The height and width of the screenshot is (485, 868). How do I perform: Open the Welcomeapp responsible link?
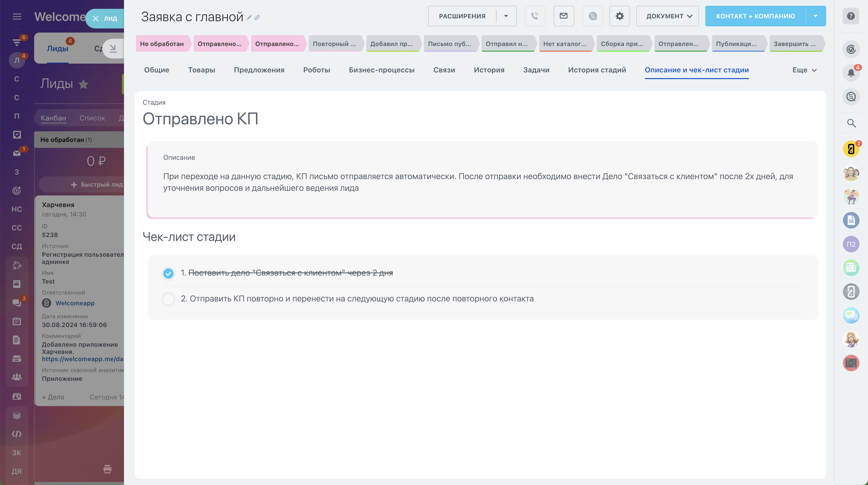[x=75, y=303]
